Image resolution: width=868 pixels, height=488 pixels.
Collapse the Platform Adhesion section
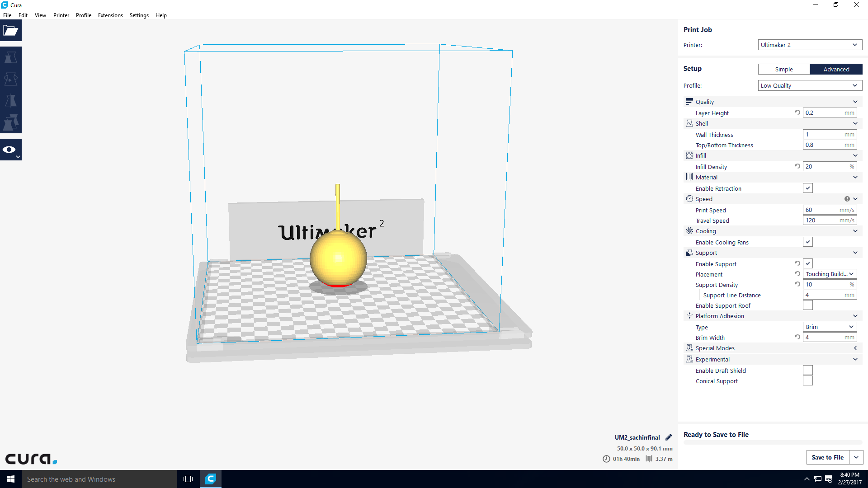click(855, 316)
